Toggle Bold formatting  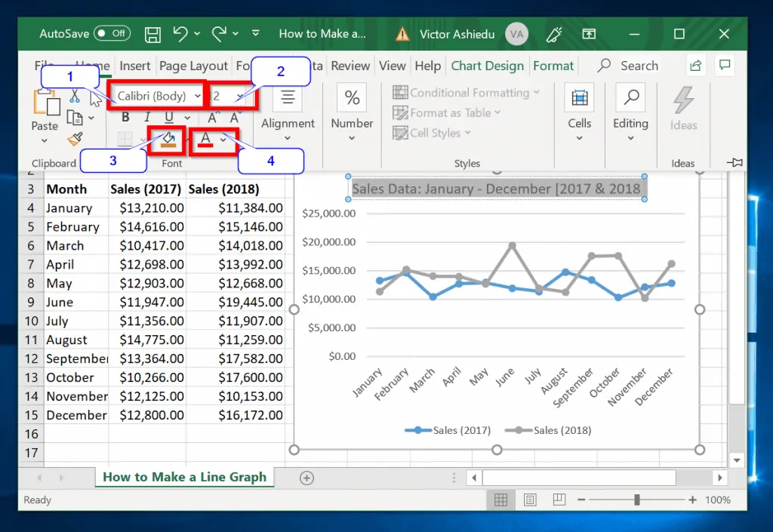tap(125, 118)
